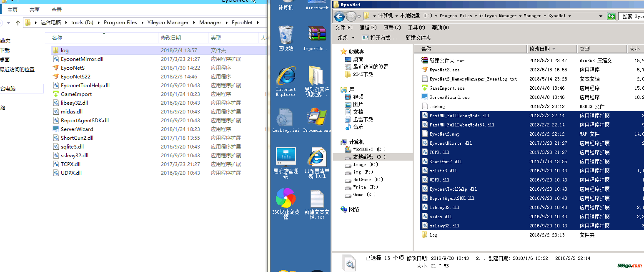Open the 编辑(E) menu
The image size is (644, 272).
click(368, 28)
